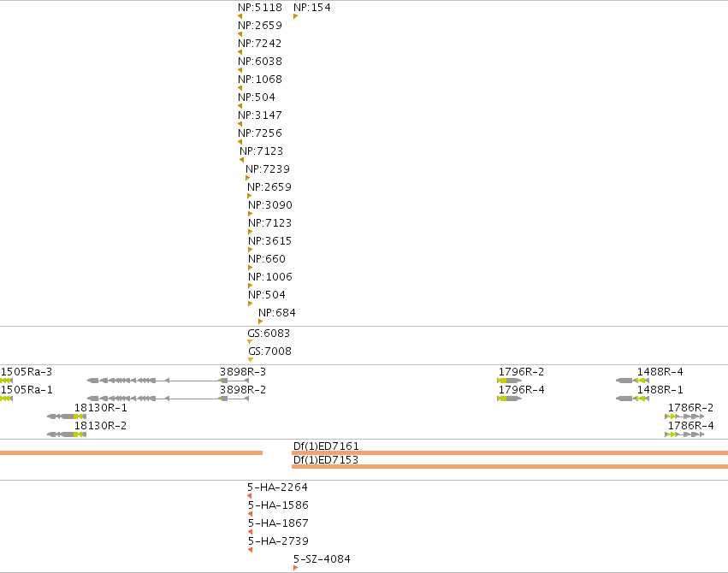Click the downward triangle under GS:7008
The height and width of the screenshot is (573, 728).
[251, 360]
